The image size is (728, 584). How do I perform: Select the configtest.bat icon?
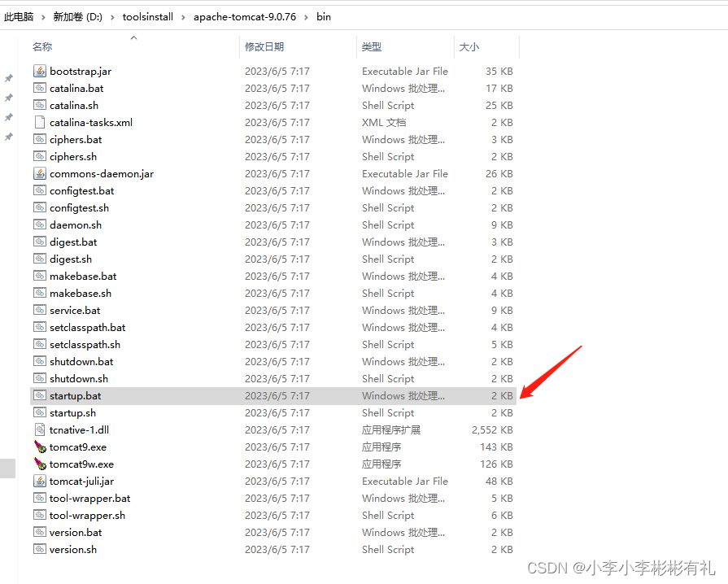40,191
